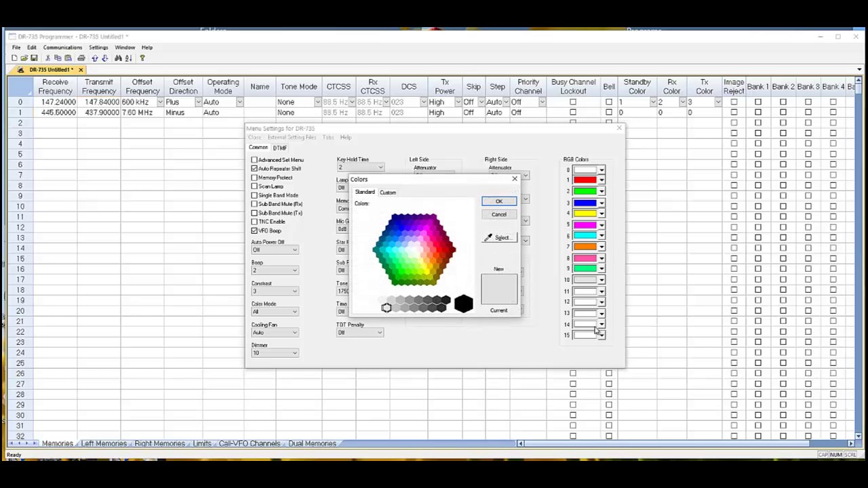Toggle Busy Channel Lockout for row 0

tap(573, 102)
